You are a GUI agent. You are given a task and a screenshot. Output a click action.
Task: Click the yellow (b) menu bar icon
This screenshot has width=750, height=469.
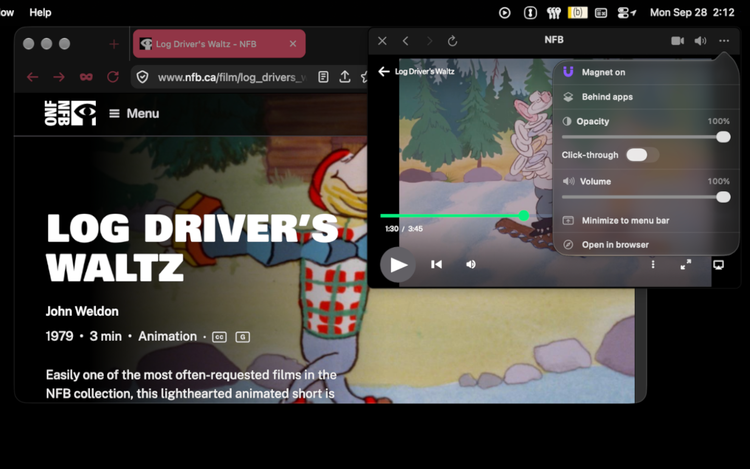click(577, 13)
